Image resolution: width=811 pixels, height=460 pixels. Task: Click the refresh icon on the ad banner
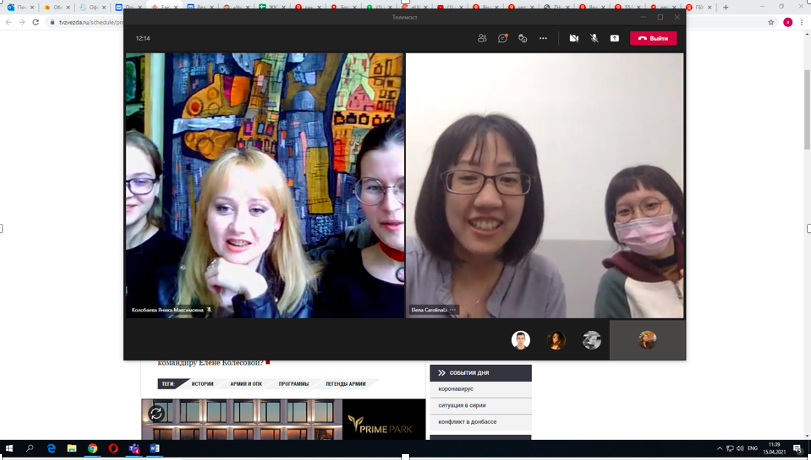(156, 413)
